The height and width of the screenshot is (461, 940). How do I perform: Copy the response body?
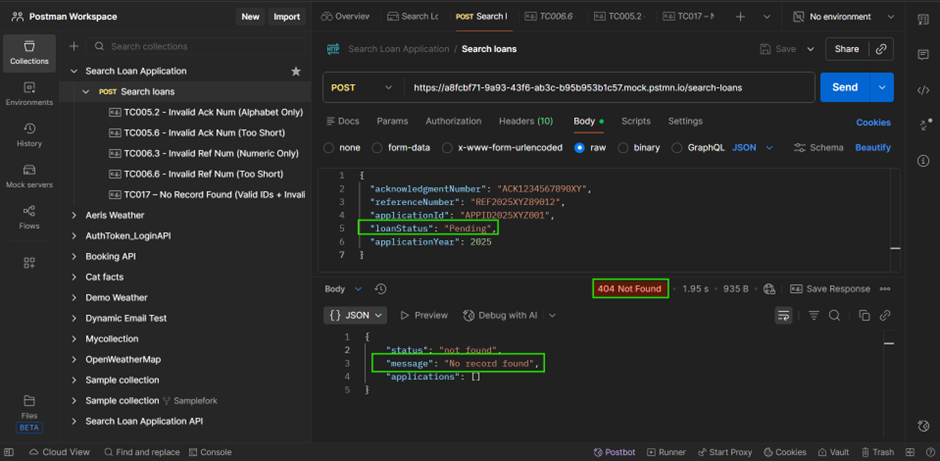pyautogui.click(x=864, y=315)
